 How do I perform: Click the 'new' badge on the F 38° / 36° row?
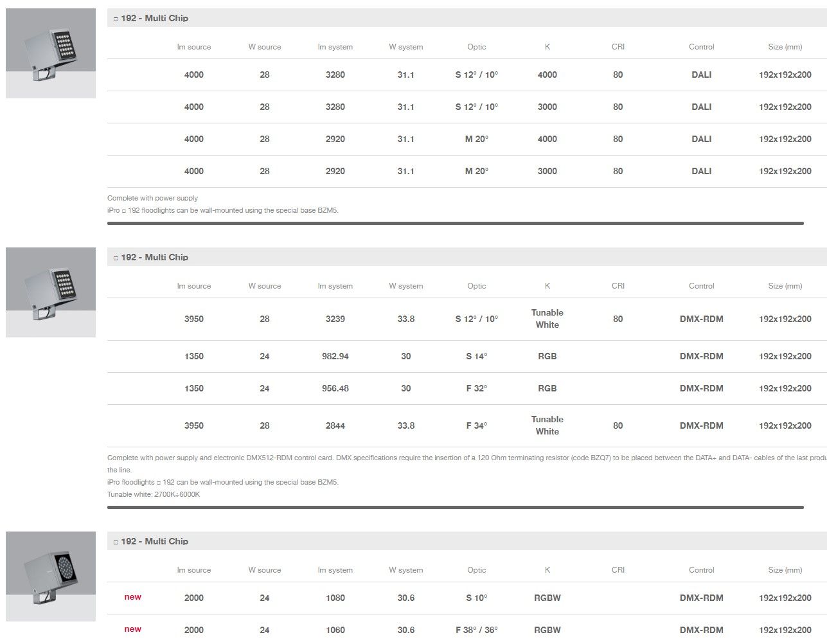(x=133, y=629)
